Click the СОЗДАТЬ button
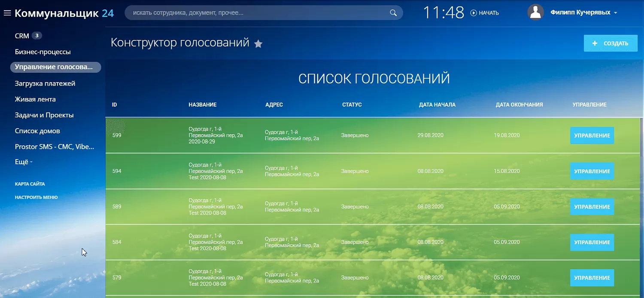This screenshot has width=644, height=298. tap(611, 43)
